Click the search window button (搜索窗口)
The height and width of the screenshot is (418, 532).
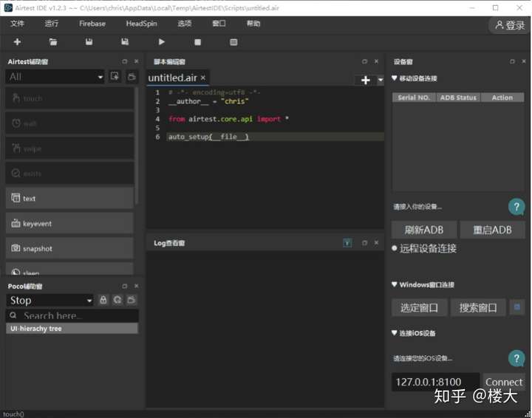478,307
